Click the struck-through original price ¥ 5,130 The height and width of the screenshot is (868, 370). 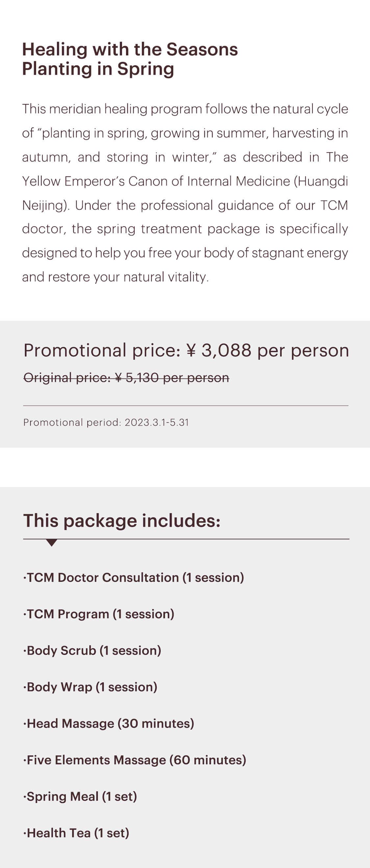point(126,378)
